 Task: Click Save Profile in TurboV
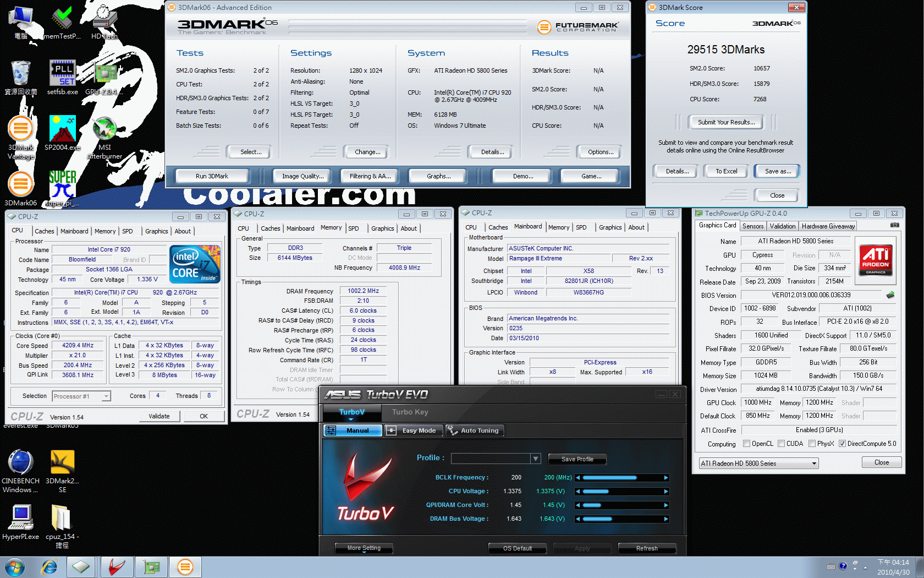[577, 459]
